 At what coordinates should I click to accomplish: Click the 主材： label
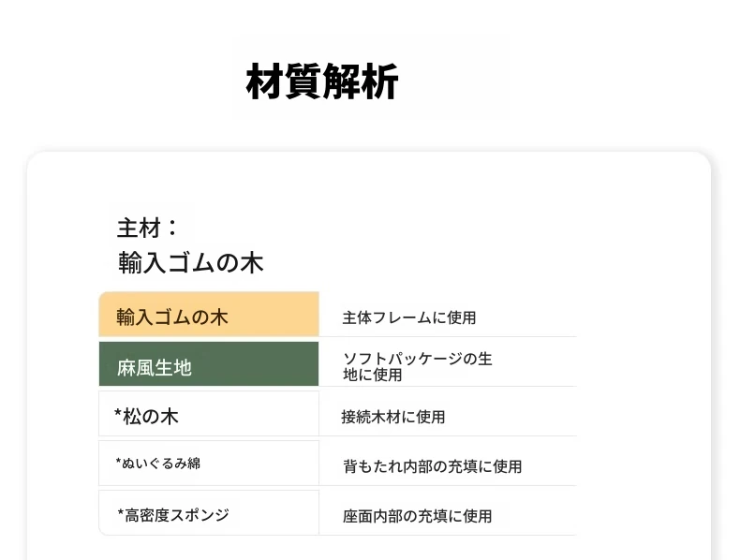[147, 228]
